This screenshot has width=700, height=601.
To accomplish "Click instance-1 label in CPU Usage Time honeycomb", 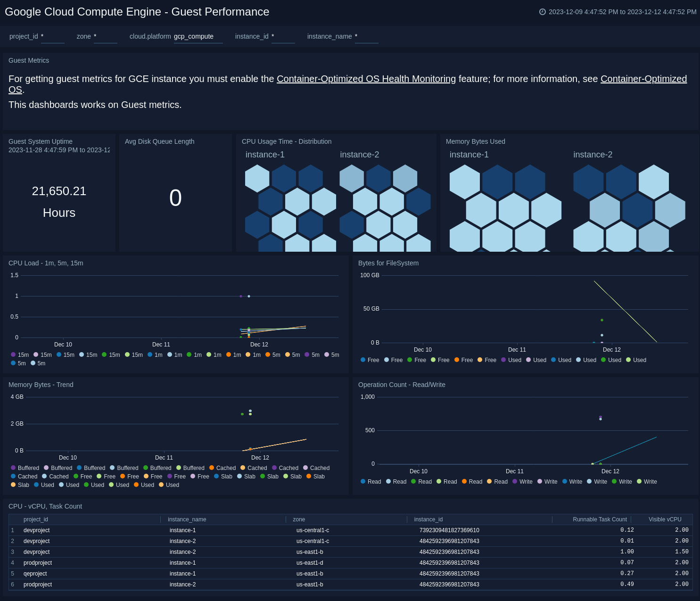I will pos(265,155).
